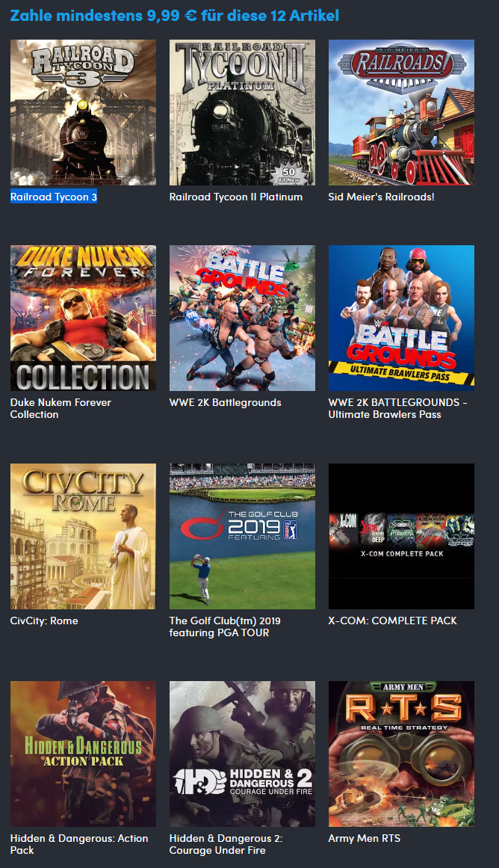This screenshot has height=868, width=499.
Task: Click the Ultimate Brawlers Pass title text
Action: tap(397, 408)
